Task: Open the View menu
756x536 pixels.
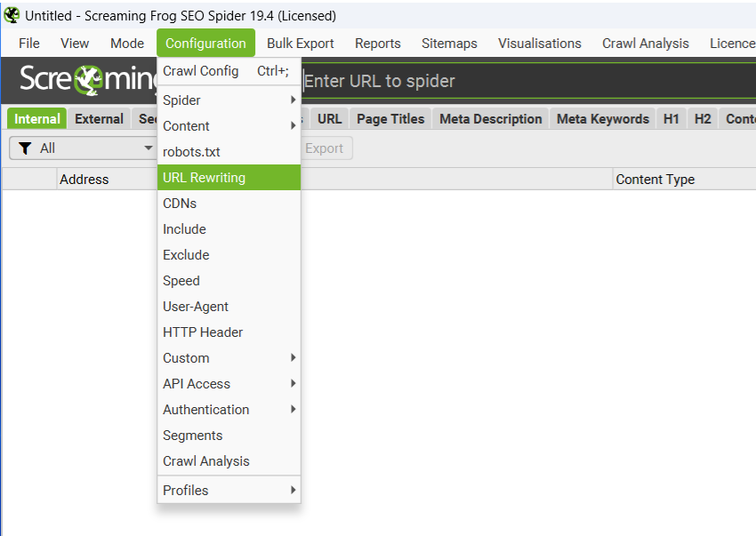Action: (x=75, y=44)
